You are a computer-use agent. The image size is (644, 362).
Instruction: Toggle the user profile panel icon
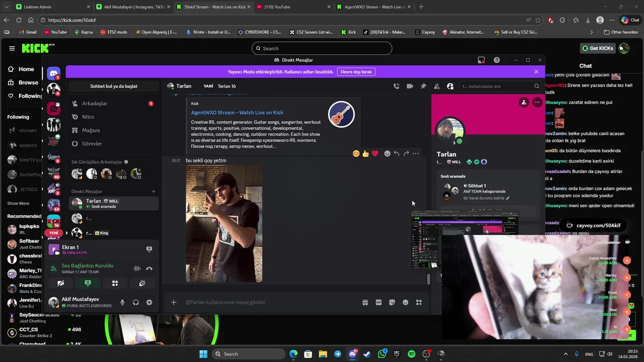450,86
